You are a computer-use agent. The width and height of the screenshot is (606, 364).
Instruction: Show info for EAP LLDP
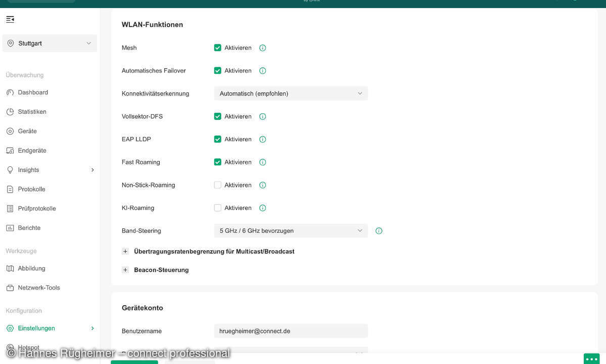click(262, 139)
